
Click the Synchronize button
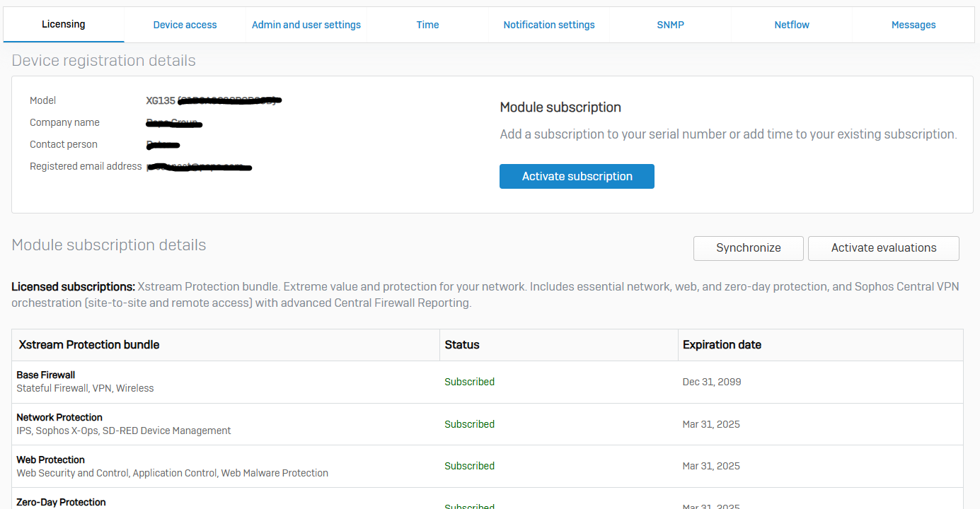tap(749, 248)
